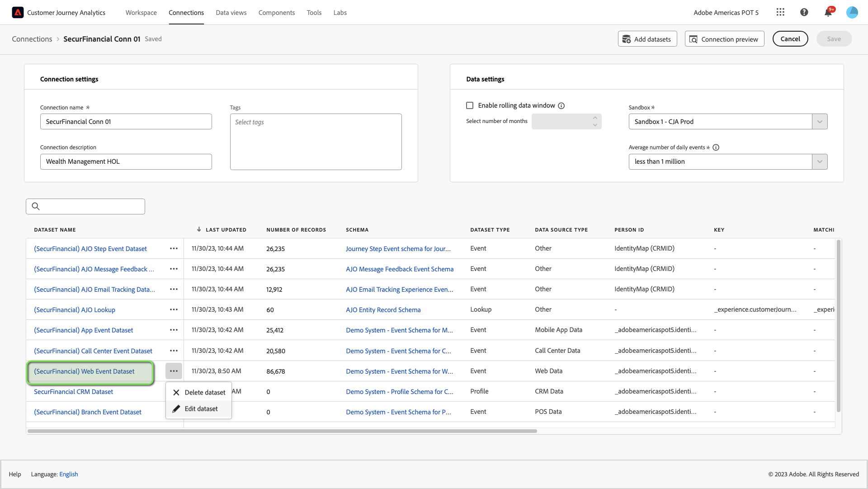This screenshot has height=489, width=868.
Task: Choose Delete dataset from the context menu
Action: point(199,393)
